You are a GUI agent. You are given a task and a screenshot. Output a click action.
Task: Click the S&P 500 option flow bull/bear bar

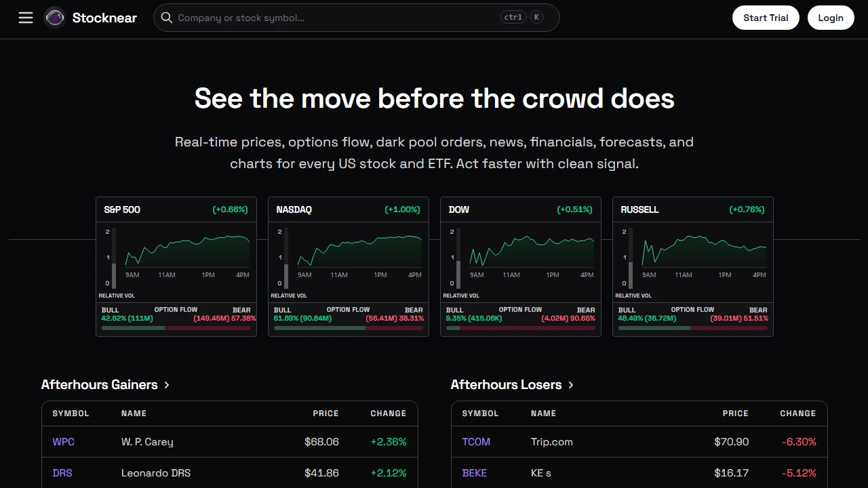(x=176, y=328)
